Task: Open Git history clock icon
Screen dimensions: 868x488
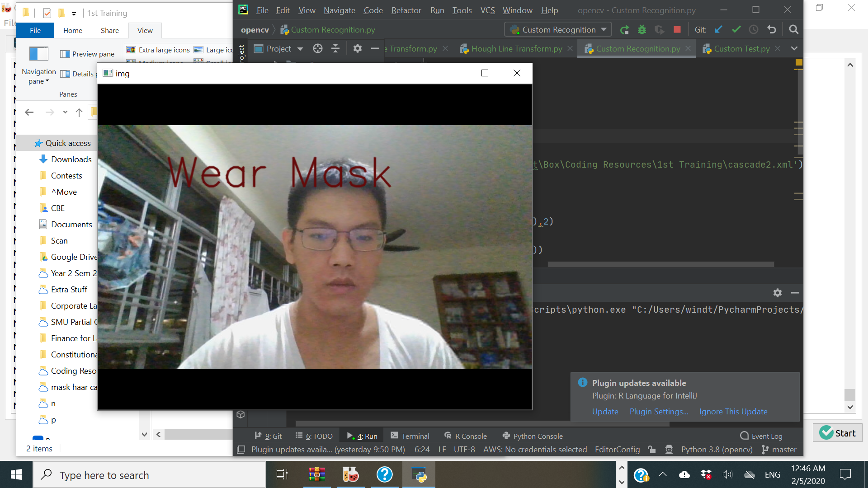Action: (754, 30)
